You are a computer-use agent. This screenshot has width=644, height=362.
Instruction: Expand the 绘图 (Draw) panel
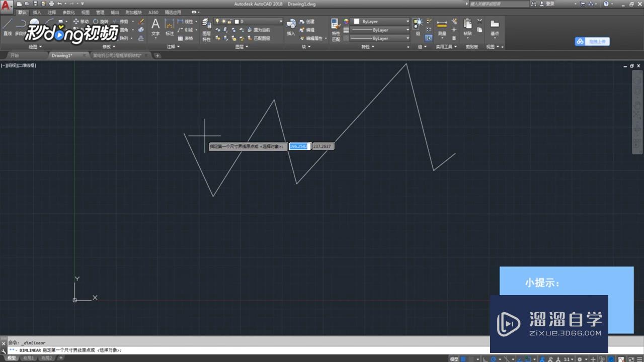[x=35, y=47]
